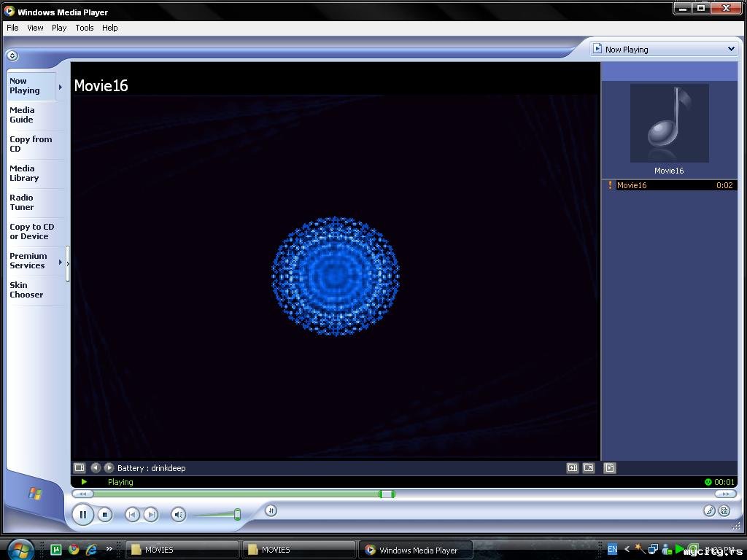Switch to skin mode
Screen dimensions: 747x560
tap(724, 510)
